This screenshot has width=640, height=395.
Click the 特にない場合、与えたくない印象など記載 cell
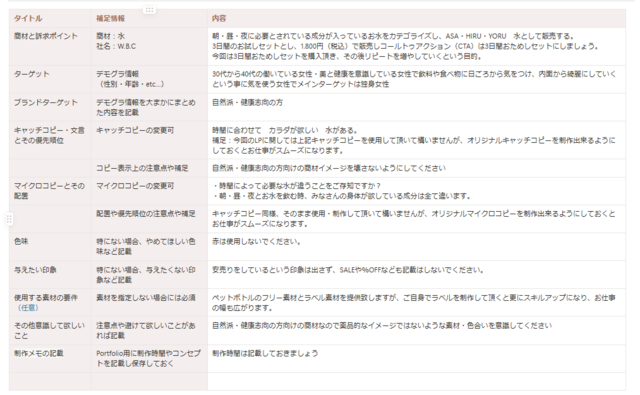pos(149,275)
